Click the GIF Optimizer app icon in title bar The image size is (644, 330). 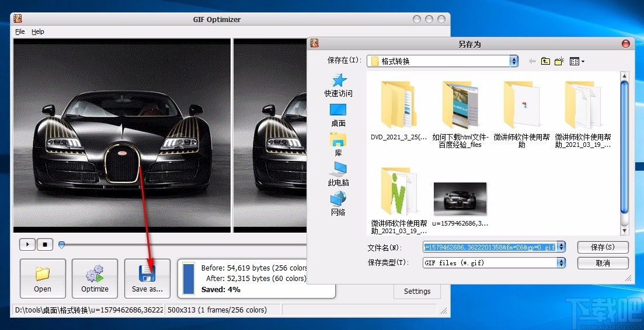(x=18, y=19)
